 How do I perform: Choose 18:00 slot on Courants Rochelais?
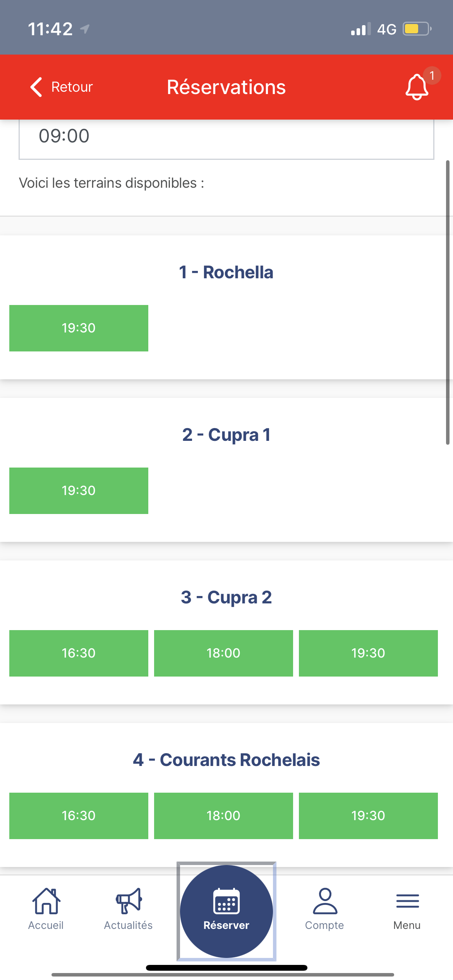point(223,816)
